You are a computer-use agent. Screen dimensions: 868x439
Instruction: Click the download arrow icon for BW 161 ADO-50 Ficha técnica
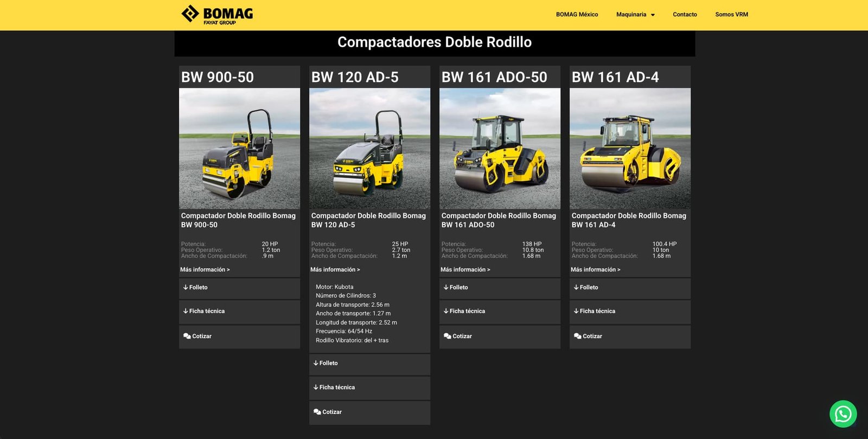[x=446, y=311]
